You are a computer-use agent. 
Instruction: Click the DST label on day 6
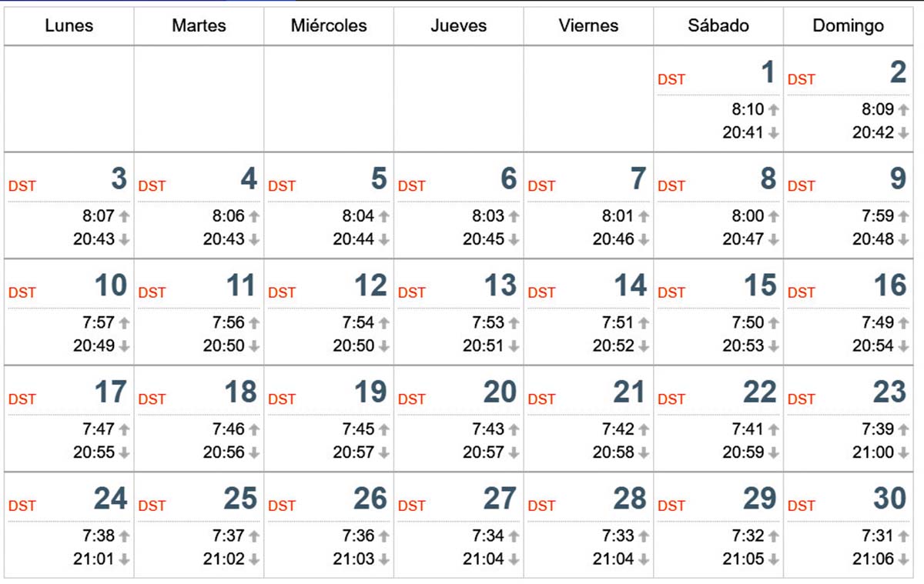[412, 186]
